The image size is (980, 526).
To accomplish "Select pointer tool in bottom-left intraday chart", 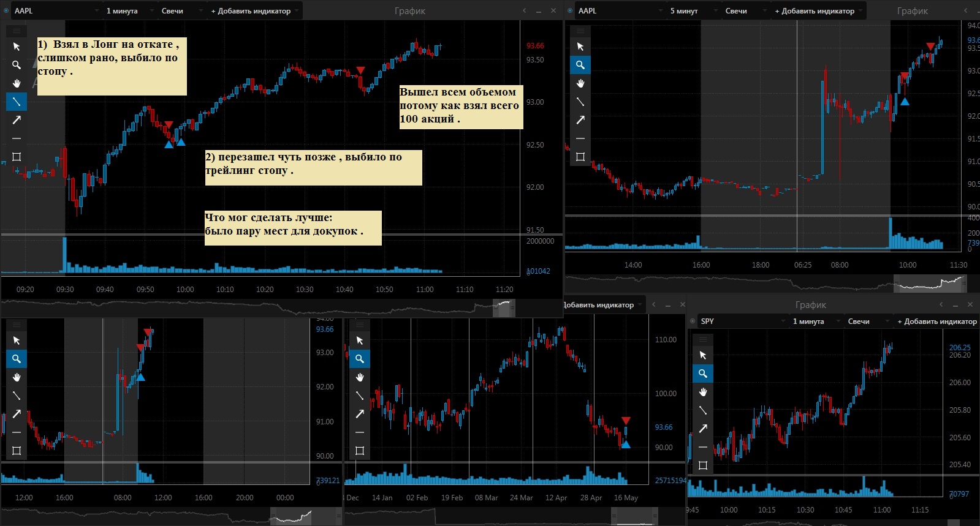I will pyautogui.click(x=17, y=340).
